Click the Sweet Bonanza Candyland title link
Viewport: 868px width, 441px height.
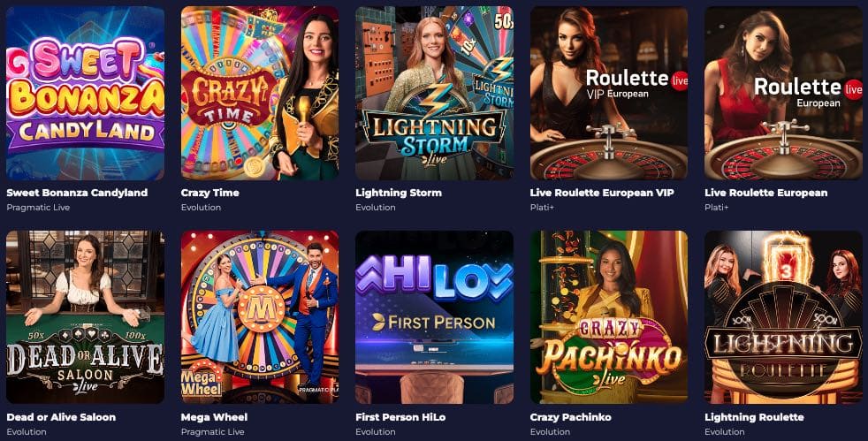(x=77, y=194)
